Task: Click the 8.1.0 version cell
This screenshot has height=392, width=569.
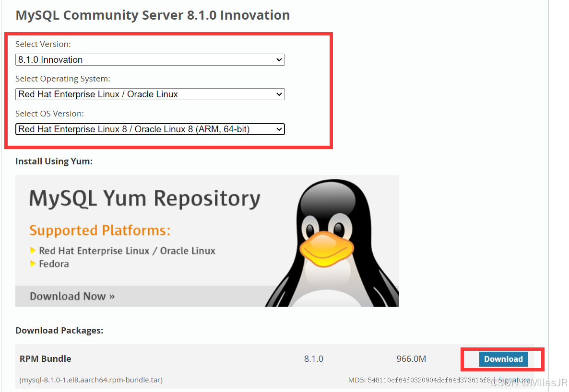Action: click(x=314, y=358)
